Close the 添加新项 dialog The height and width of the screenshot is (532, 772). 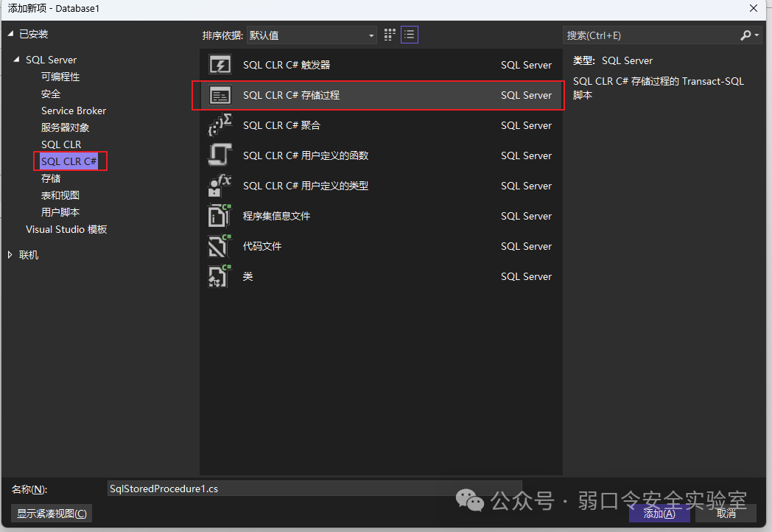pyautogui.click(x=754, y=8)
